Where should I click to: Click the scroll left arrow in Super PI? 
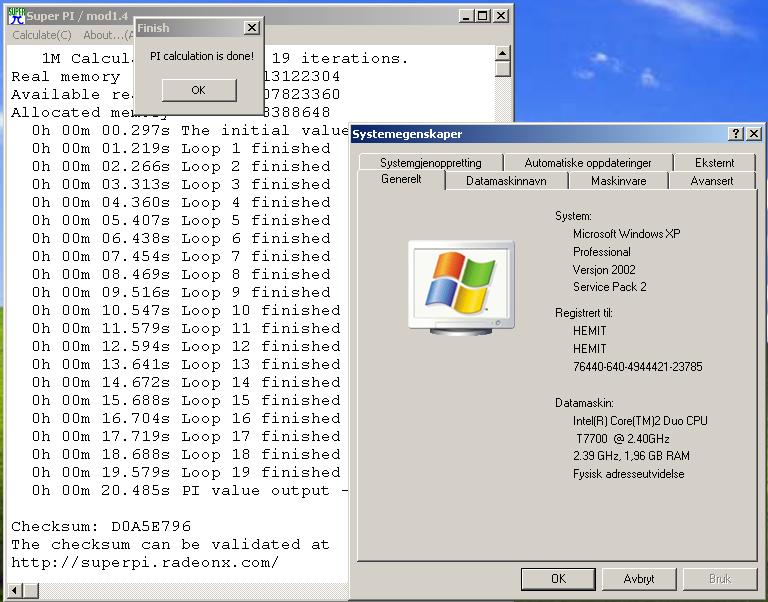16,590
